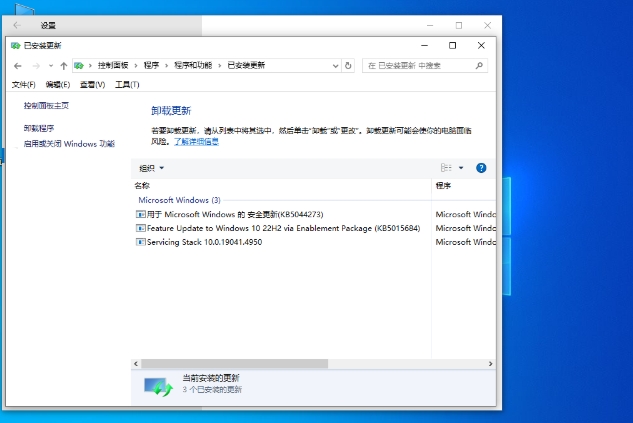This screenshot has height=423, width=633.
Task: Click the Settings window back arrow
Action: tap(17, 25)
